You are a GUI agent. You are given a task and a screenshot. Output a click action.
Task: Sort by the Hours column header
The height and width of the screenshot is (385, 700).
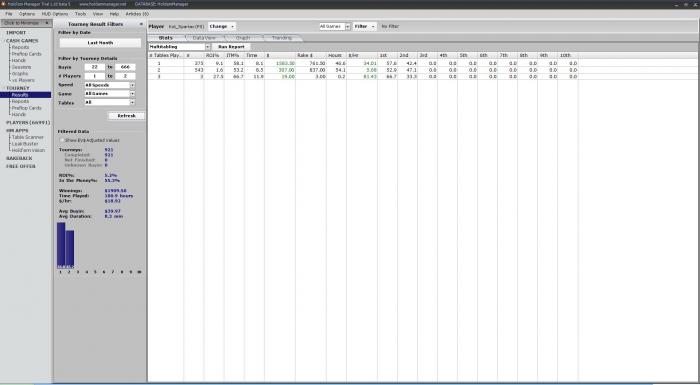[x=337, y=55]
